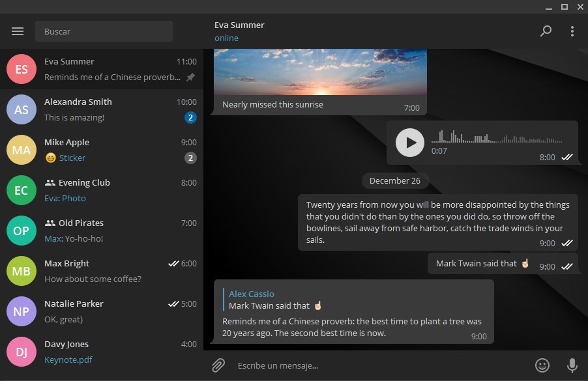Click Alexandra Smith's unread badge 2

coord(190,118)
